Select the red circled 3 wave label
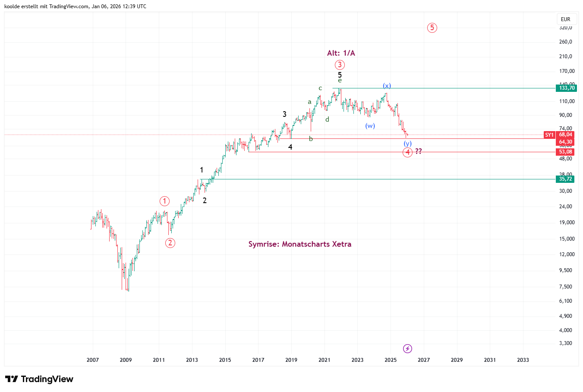This screenshot has height=392, width=583. 340,65
